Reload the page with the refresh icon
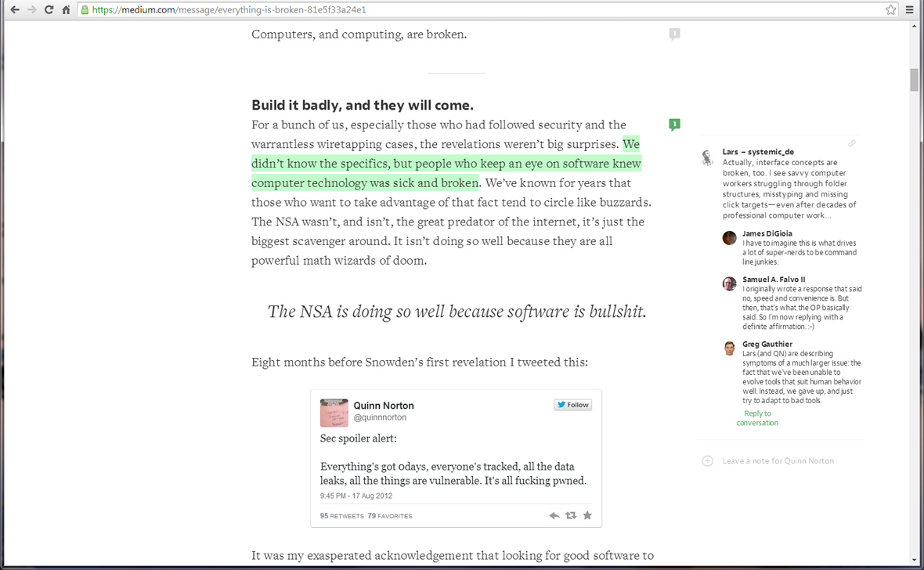Image resolution: width=924 pixels, height=570 pixels. pyautogui.click(x=49, y=10)
